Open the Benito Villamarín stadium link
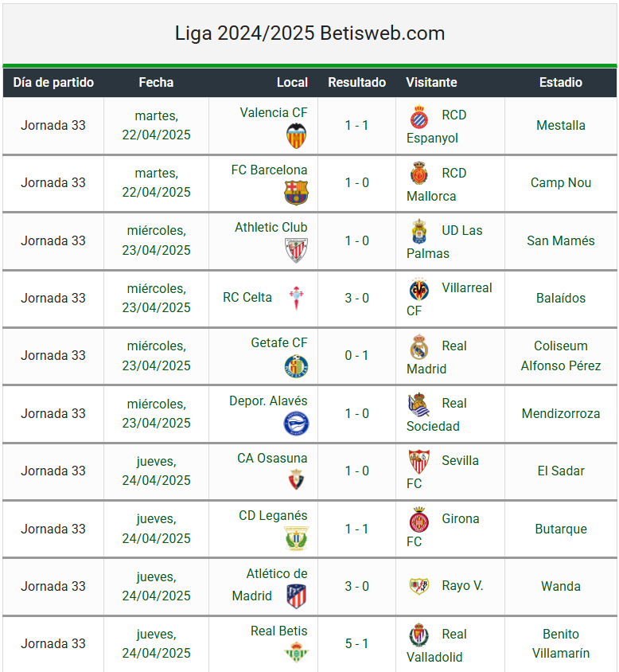 point(560,643)
